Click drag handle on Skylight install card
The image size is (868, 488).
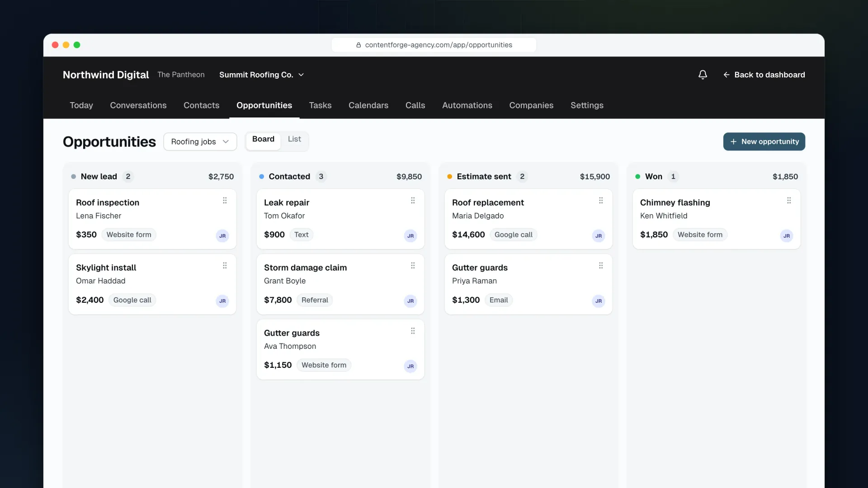(225, 266)
